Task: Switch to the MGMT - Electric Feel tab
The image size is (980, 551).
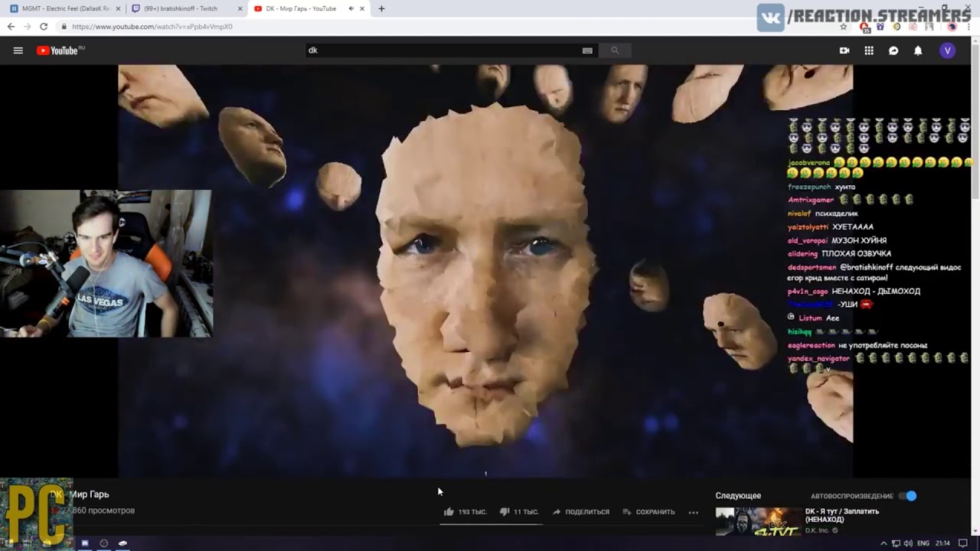Action: (x=64, y=8)
